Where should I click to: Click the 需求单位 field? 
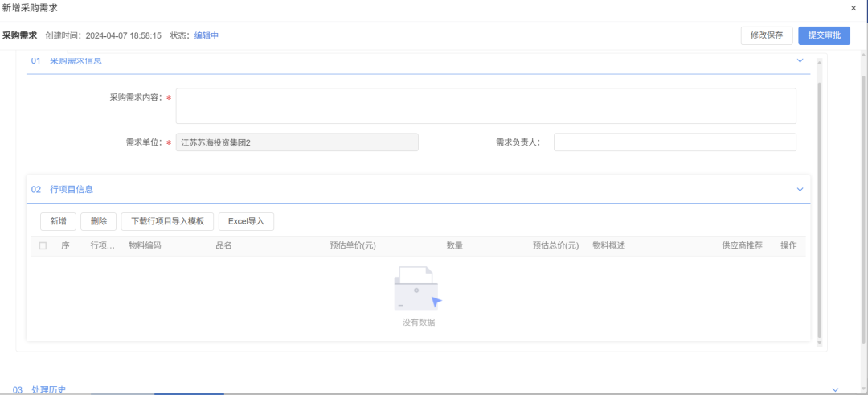click(297, 142)
